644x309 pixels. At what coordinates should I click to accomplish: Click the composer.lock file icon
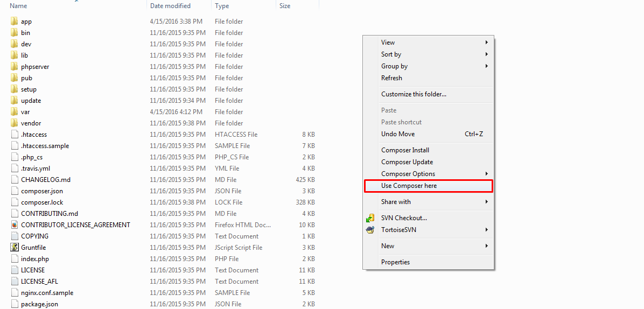click(x=15, y=202)
